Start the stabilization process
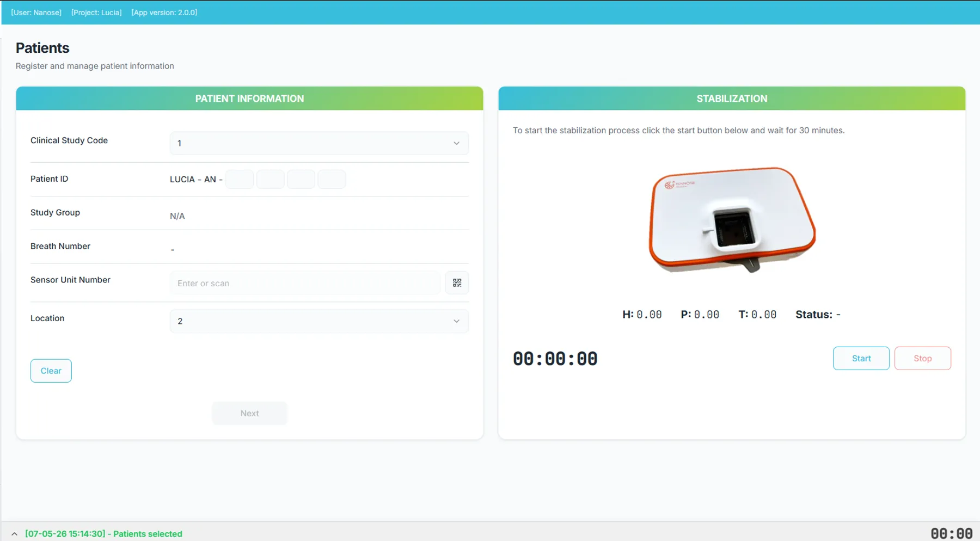The height and width of the screenshot is (541, 980). pos(861,358)
